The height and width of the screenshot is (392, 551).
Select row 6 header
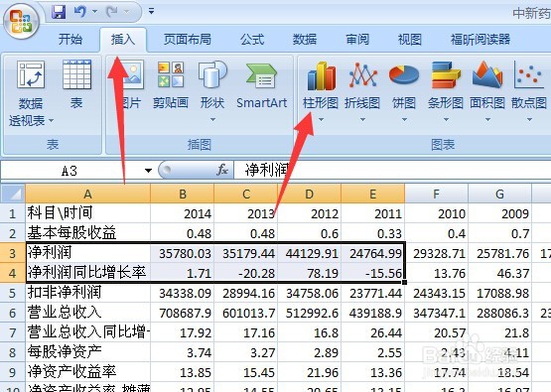pyautogui.click(x=13, y=313)
